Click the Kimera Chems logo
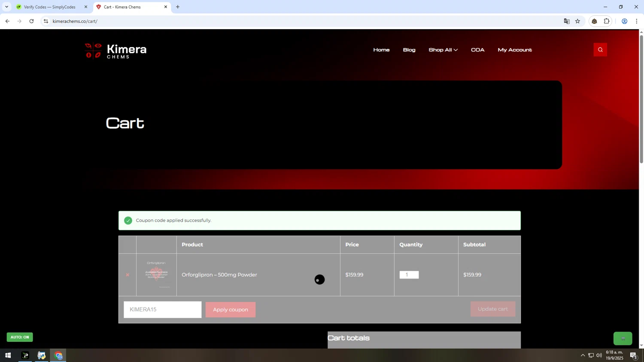 point(115,51)
